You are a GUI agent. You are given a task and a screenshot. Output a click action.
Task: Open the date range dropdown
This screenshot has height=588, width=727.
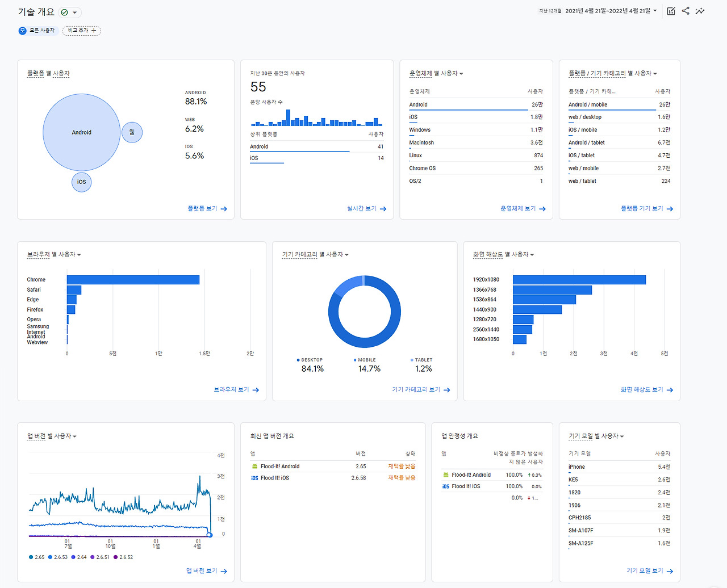coord(611,11)
